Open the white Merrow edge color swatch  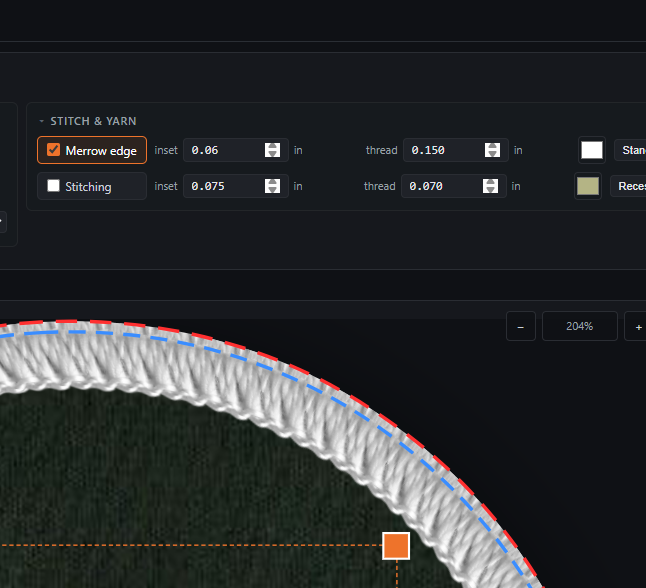pos(592,150)
